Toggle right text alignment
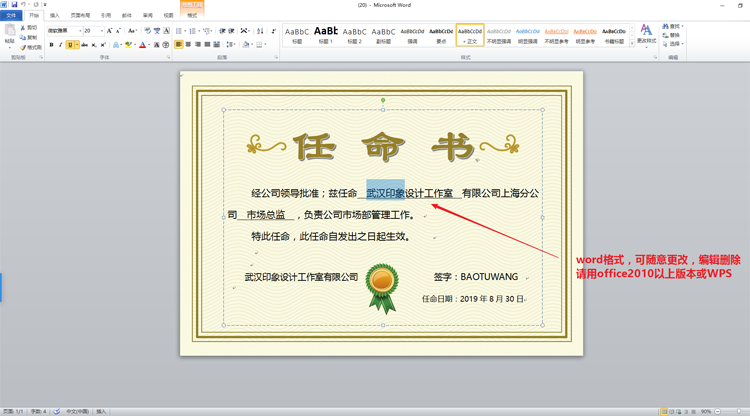This screenshot has width=750, height=416. pos(198,44)
